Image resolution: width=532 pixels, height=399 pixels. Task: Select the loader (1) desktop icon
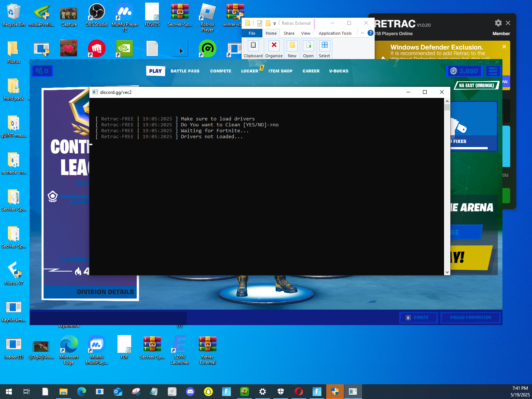point(14,348)
